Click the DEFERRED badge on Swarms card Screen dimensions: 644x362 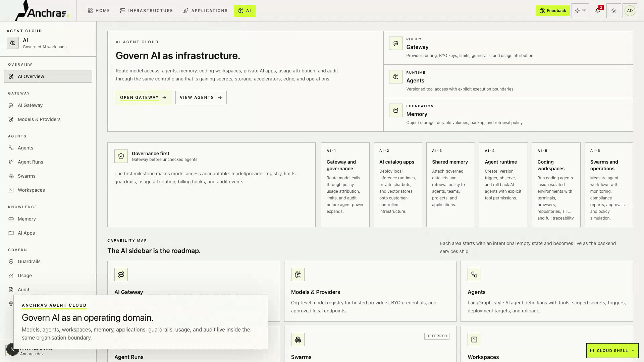click(437, 336)
